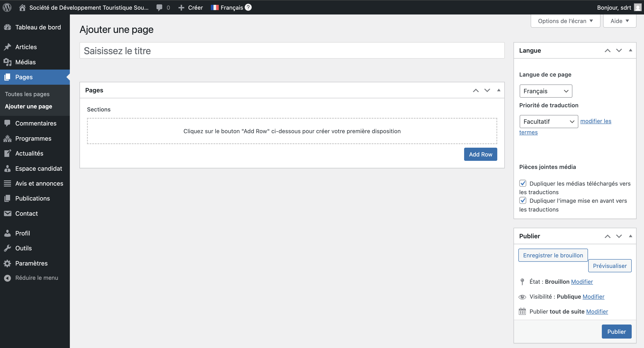This screenshot has height=348, width=644.
Task: Open the Langue de ce page dropdown
Action: (x=546, y=91)
